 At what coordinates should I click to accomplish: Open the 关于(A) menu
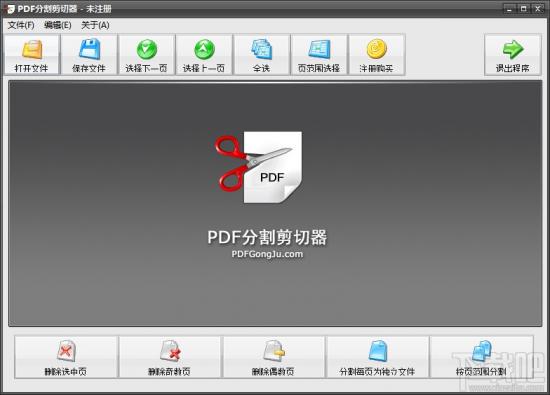[95, 25]
